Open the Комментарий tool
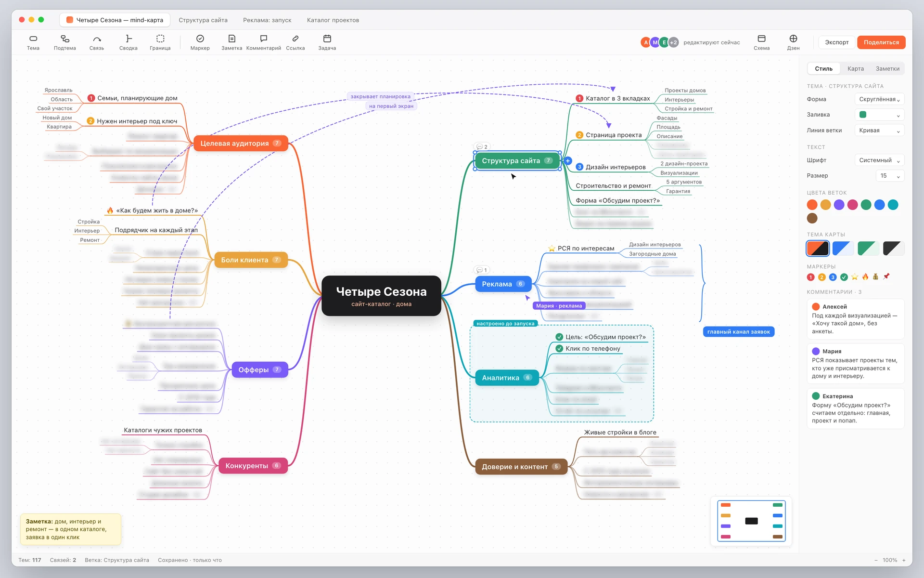924x578 pixels. click(x=264, y=42)
